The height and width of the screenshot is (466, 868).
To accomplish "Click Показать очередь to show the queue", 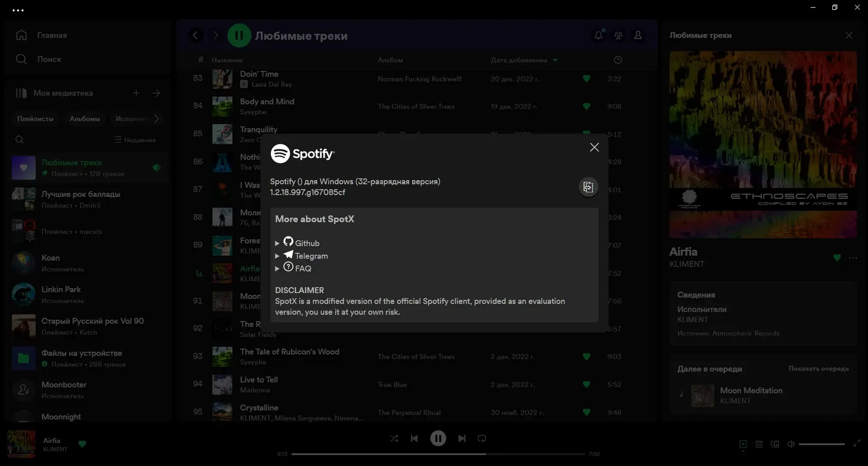I will point(818,369).
